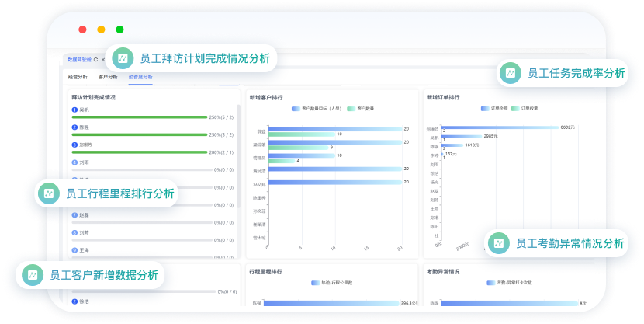Click the 员工任务完成率分析 chart icon
Viewport: 644px width, 324px height.
tap(511, 73)
